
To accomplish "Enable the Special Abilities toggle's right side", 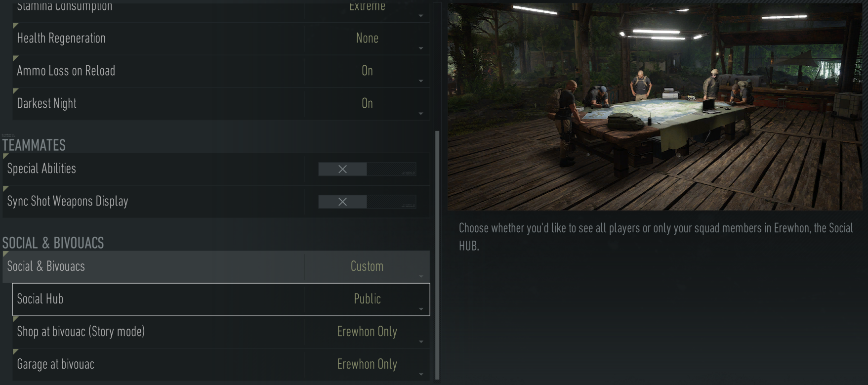I will click(391, 169).
